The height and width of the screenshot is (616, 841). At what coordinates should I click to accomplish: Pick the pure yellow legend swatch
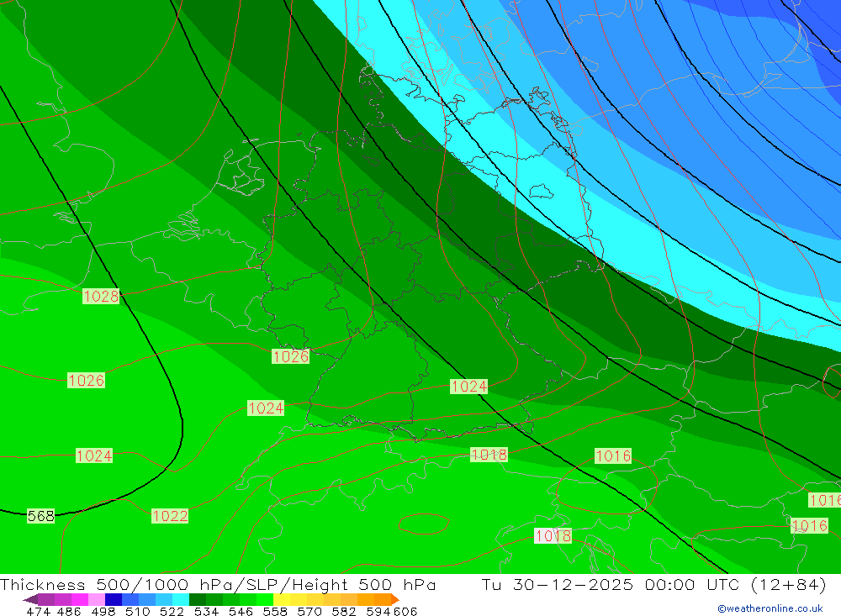[x=282, y=599]
